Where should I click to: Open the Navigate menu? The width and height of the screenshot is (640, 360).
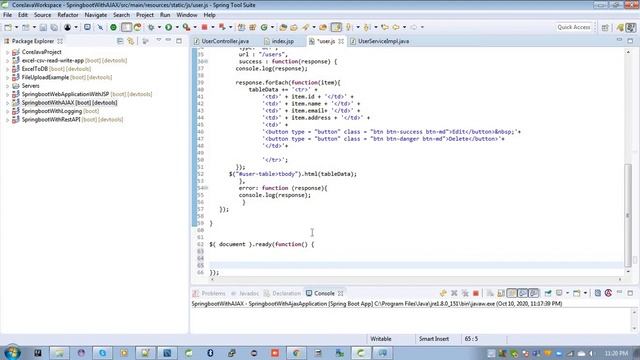96,15
